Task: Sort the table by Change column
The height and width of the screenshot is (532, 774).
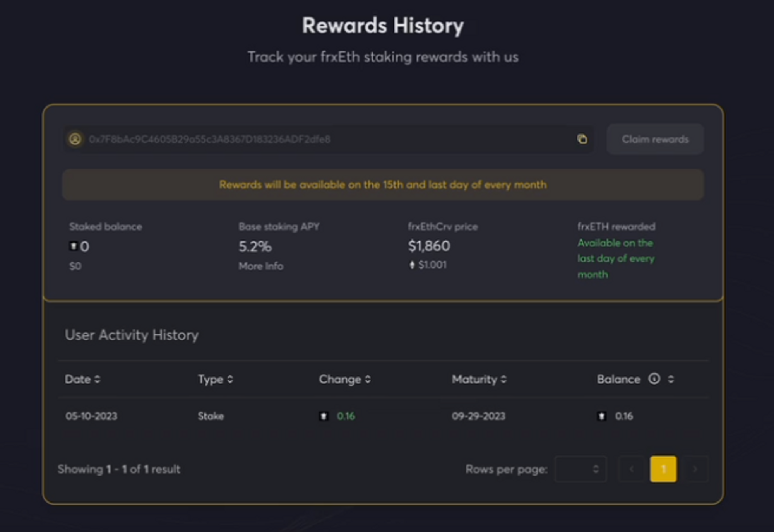Action: pos(368,379)
